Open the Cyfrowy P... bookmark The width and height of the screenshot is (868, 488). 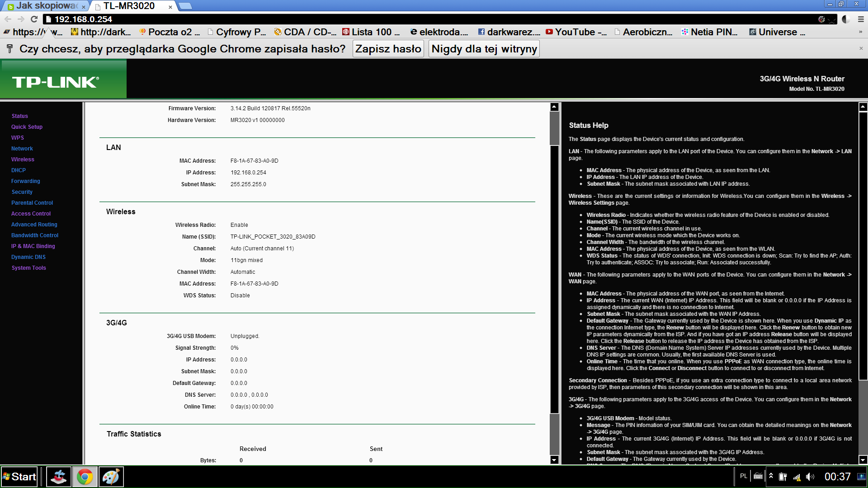coord(237,32)
